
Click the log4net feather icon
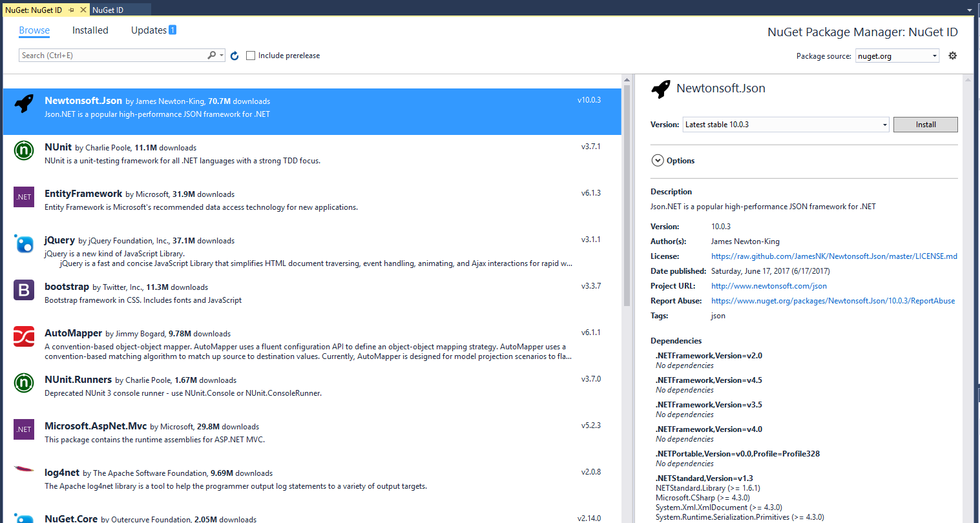(24, 473)
